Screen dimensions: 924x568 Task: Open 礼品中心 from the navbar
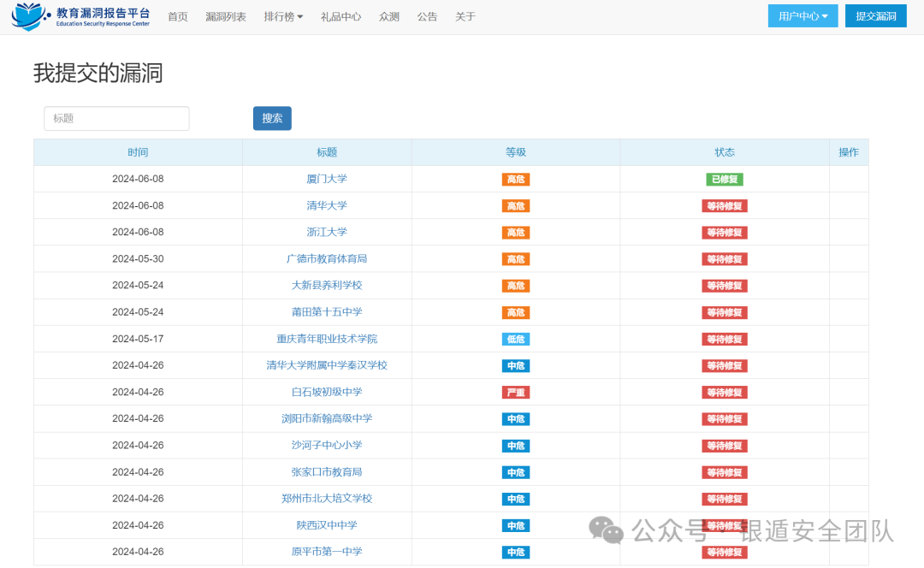point(341,16)
